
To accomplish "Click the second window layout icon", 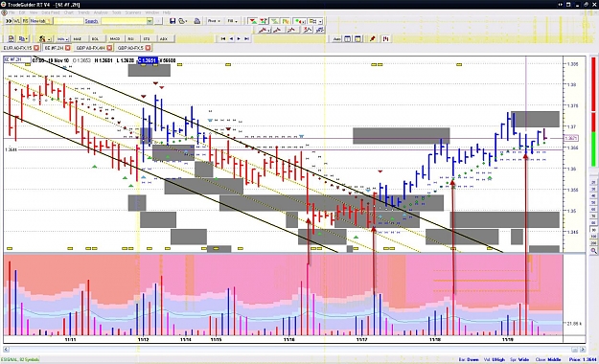I will click(x=357, y=39).
